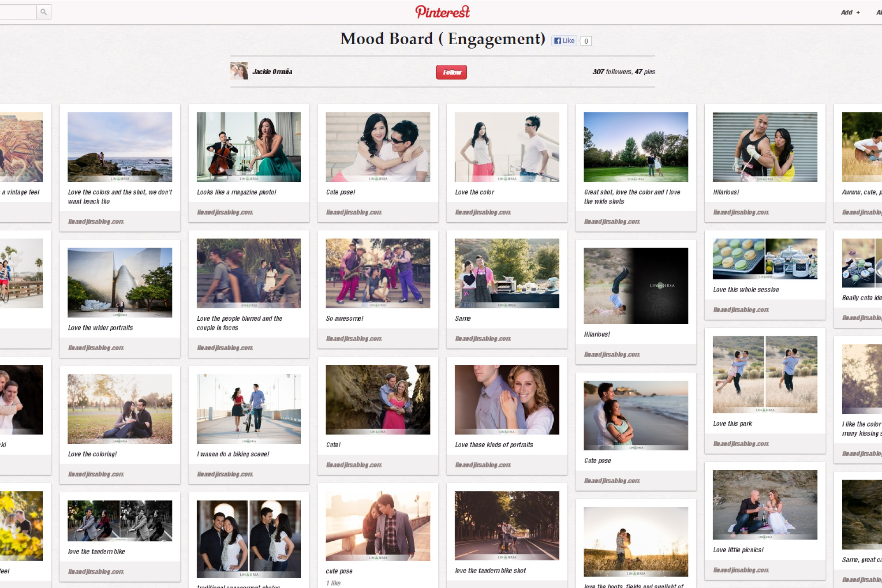Viewport: 882px width, 588px height.
Task: Click source link under 'Love the color' pin
Action: click(483, 212)
